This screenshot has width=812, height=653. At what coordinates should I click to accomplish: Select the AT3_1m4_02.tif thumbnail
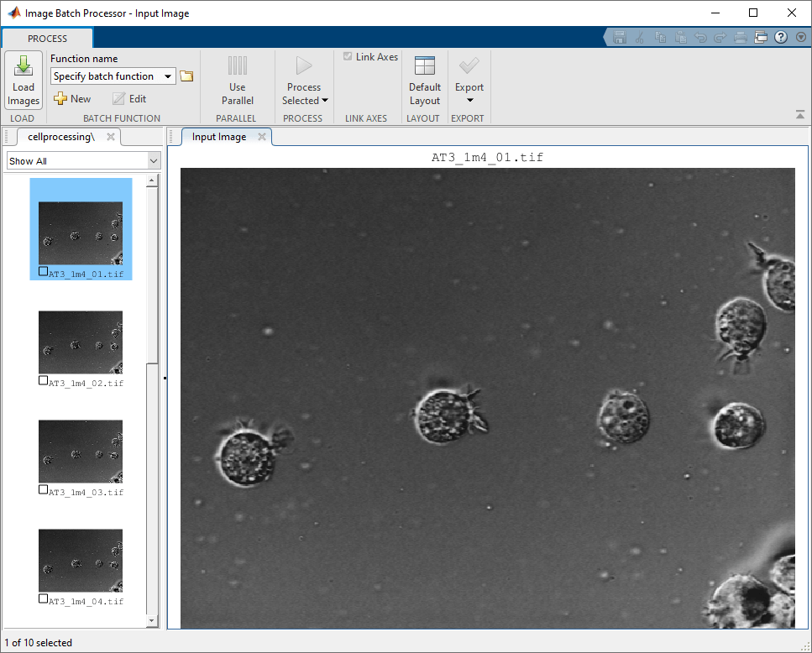(x=81, y=342)
